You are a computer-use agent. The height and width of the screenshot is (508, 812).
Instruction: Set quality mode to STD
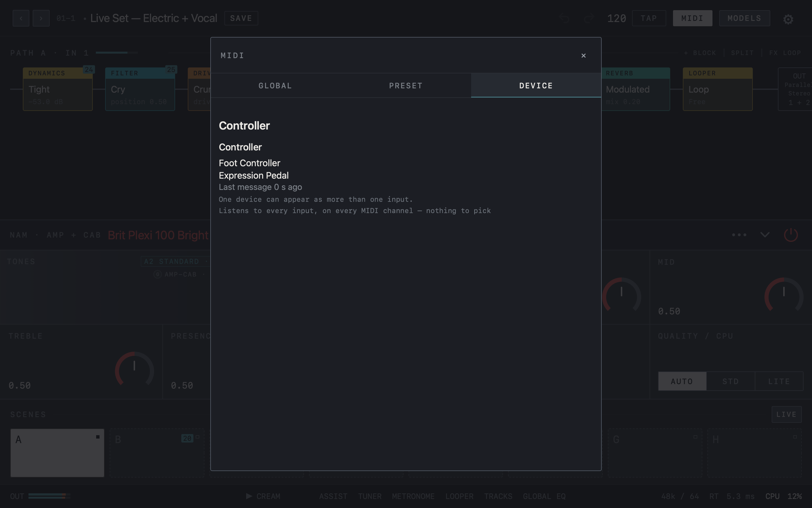coord(731,381)
